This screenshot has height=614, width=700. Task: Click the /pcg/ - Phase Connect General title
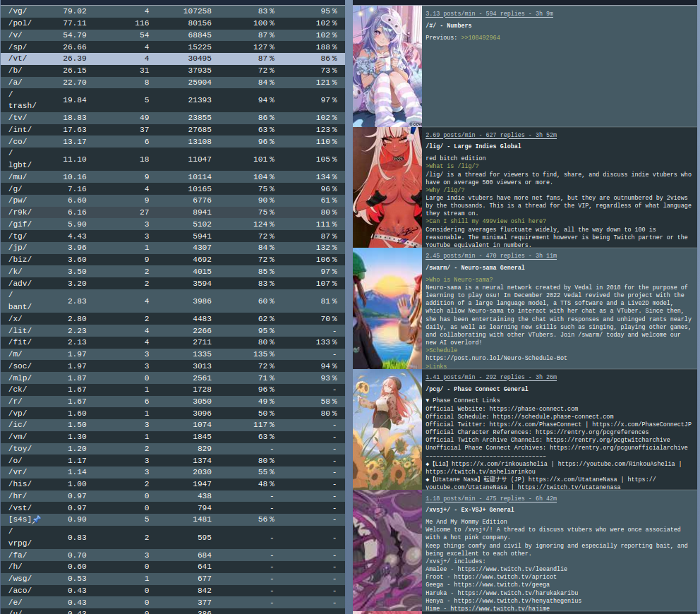point(477,390)
